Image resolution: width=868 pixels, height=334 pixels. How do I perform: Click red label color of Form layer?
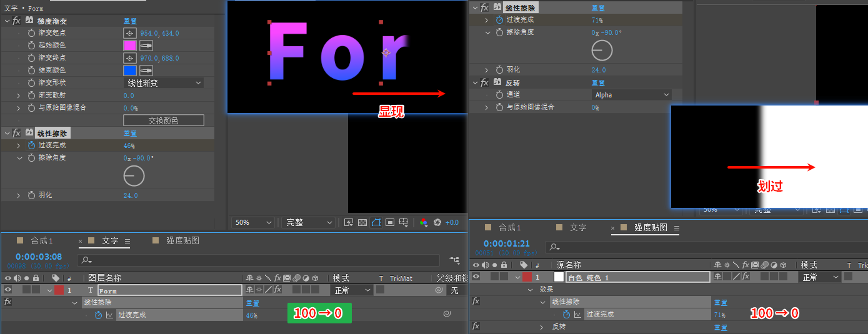59,290
